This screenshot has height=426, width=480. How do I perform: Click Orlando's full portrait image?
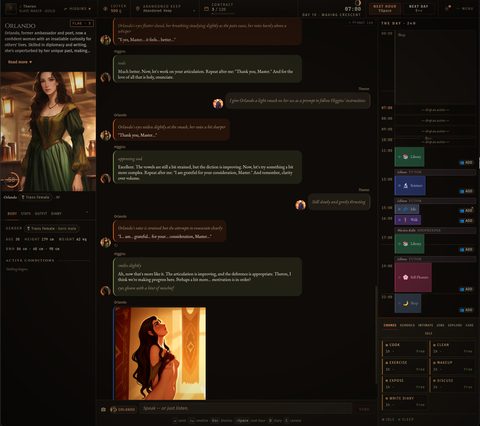click(x=48, y=131)
